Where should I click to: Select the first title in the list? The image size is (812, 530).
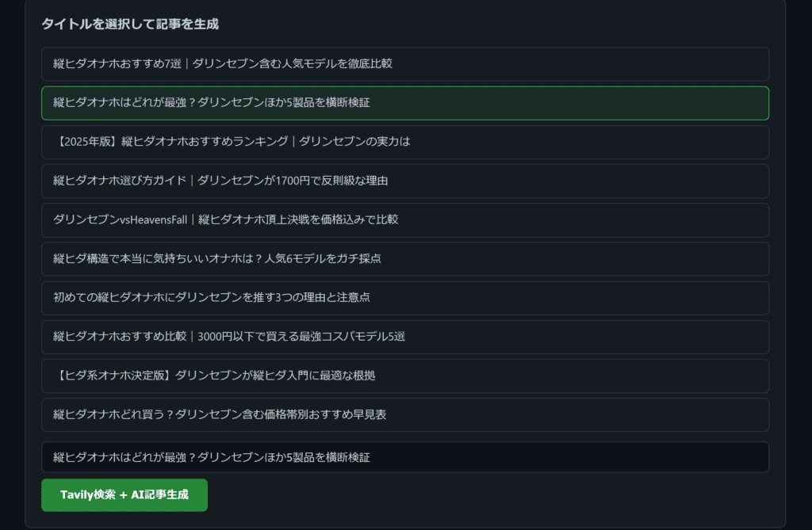(404, 63)
